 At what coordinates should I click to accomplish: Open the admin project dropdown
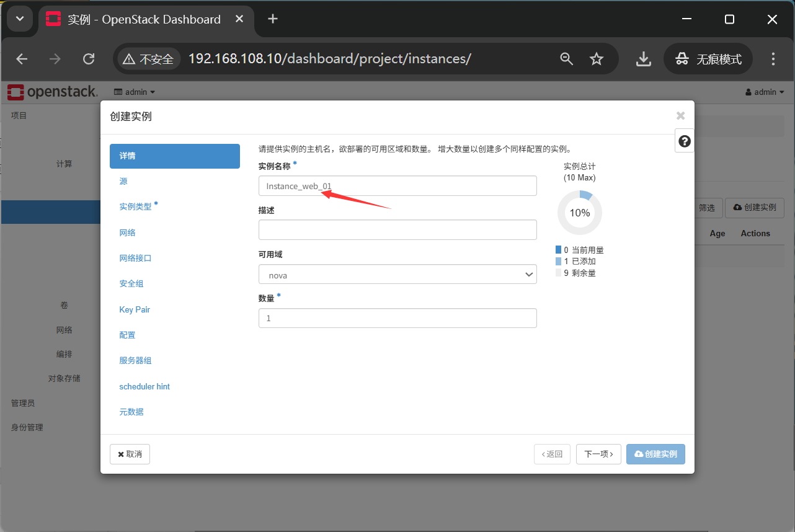tap(135, 92)
